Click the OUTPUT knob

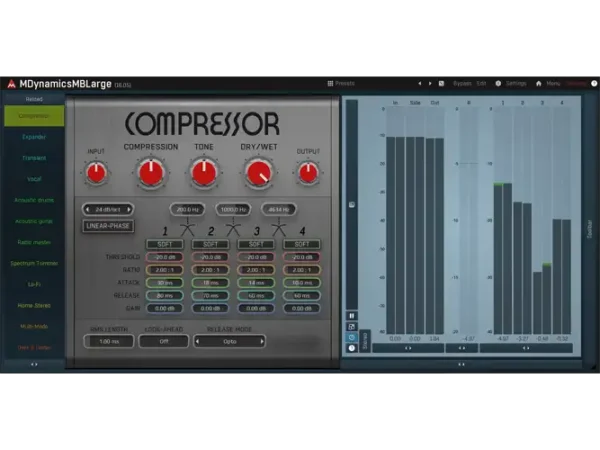click(308, 173)
